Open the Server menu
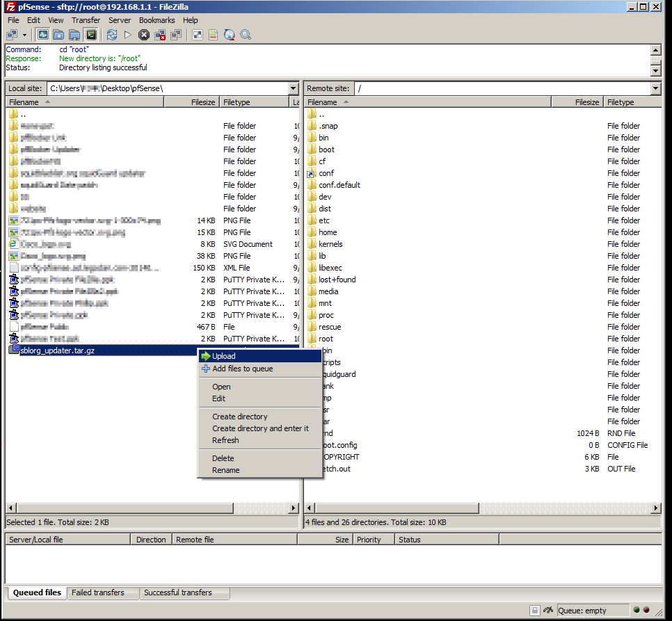672x621 pixels. pos(120,20)
